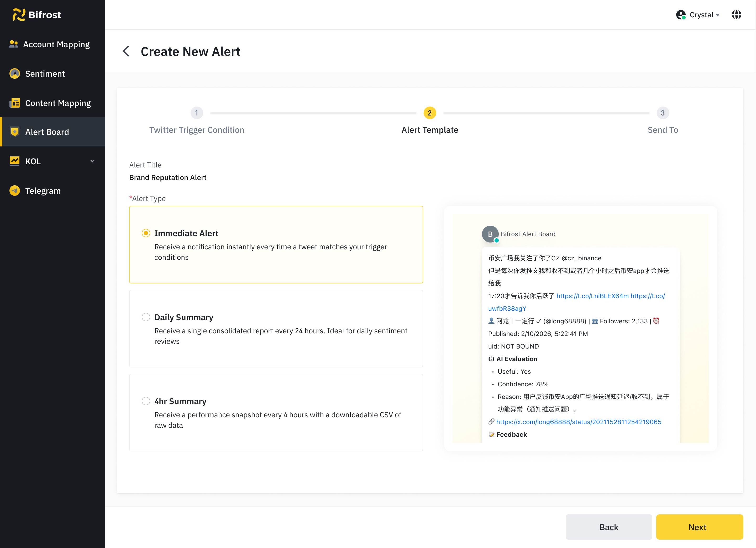The width and height of the screenshot is (756, 548).
Task: Choose the Daily Summary radio option
Action: (146, 317)
